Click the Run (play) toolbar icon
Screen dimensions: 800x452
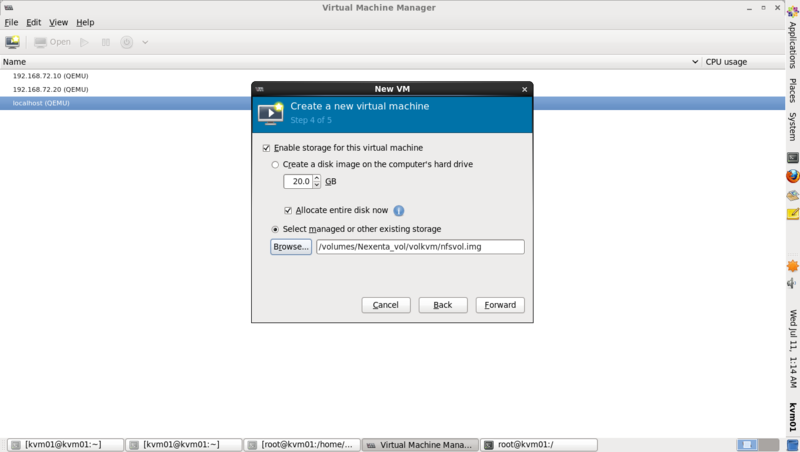(85, 42)
